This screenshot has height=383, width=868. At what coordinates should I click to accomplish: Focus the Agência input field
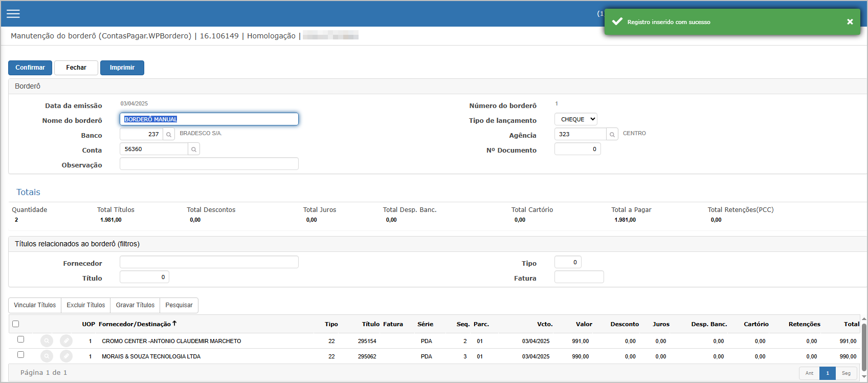coord(581,134)
